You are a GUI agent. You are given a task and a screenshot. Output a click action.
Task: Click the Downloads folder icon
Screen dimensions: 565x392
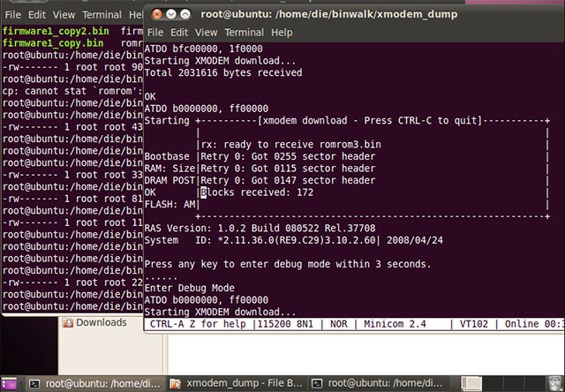point(67,323)
